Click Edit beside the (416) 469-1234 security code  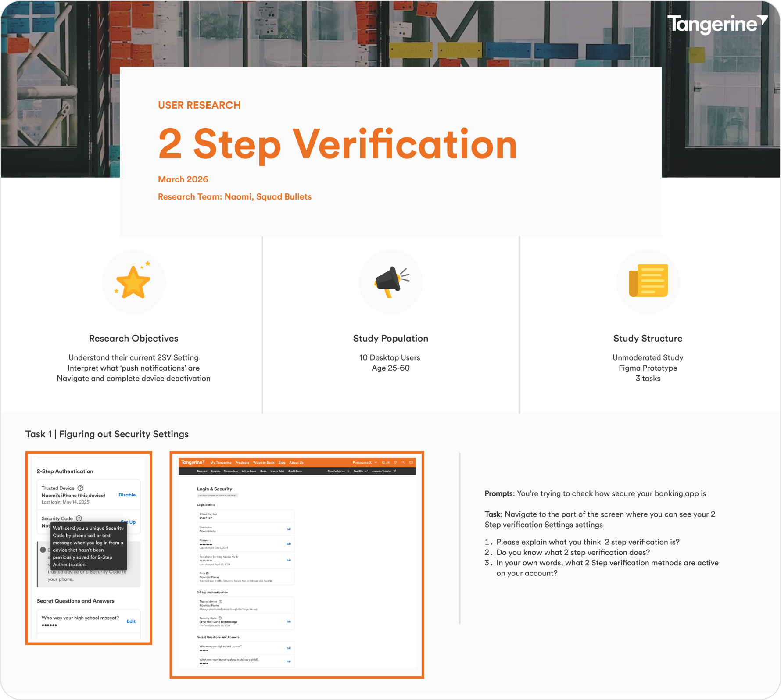point(289,621)
